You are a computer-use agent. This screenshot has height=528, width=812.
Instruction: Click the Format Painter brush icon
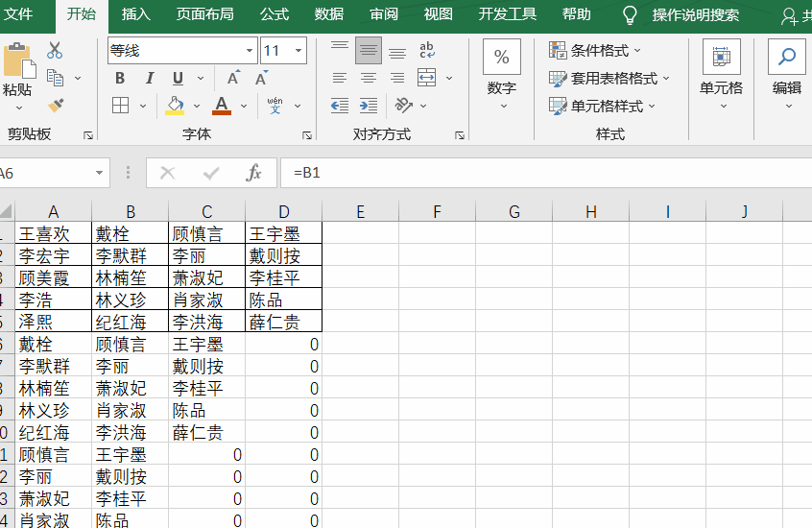pyautogui.click(x=56, y=106)
